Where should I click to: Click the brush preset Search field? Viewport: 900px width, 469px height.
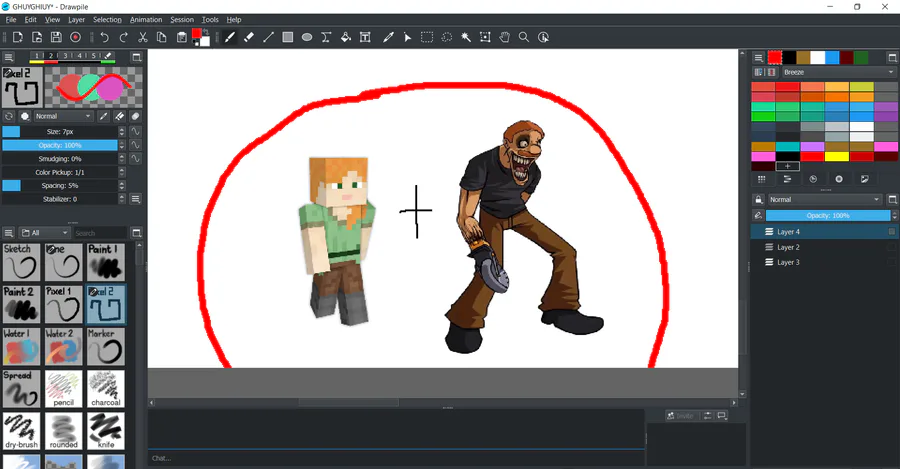pos(100,232)
